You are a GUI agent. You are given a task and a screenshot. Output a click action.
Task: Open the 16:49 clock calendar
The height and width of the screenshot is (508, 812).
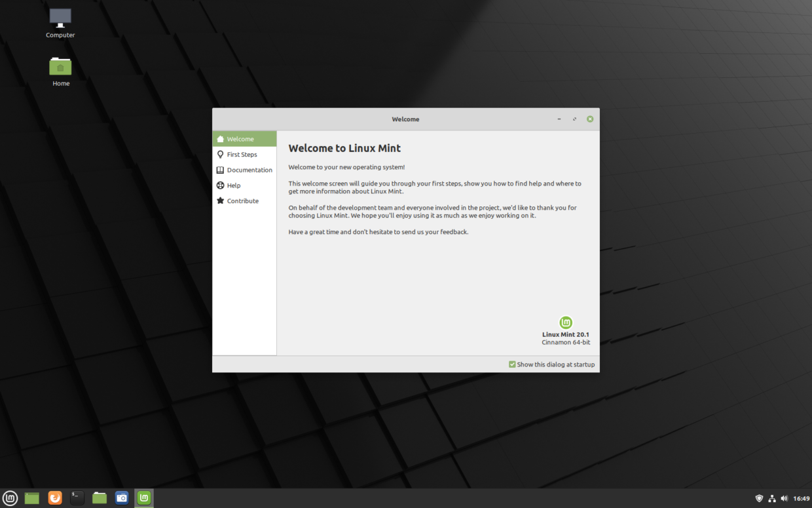coord(802,498)
